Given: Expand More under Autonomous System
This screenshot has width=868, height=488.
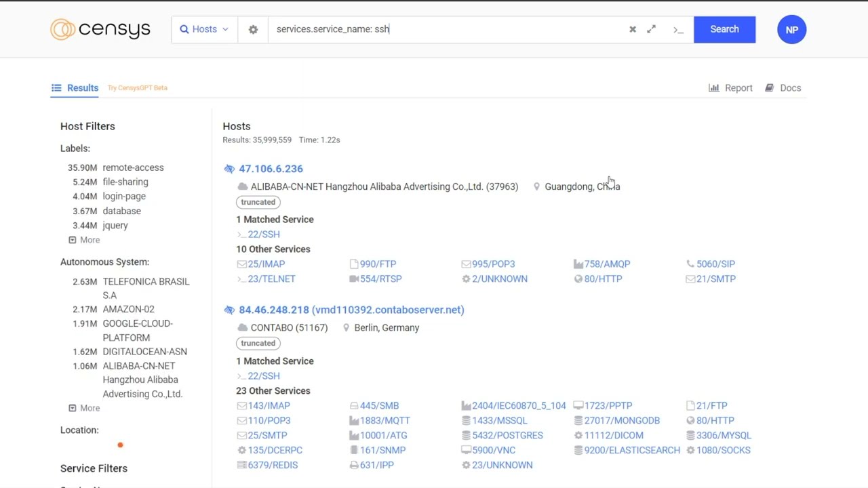Looking at the screenshot, I should pos(84,408).
